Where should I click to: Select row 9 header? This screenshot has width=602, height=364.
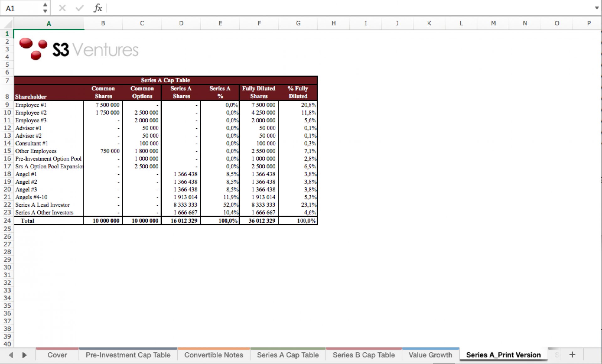click(x=7, y=105)
